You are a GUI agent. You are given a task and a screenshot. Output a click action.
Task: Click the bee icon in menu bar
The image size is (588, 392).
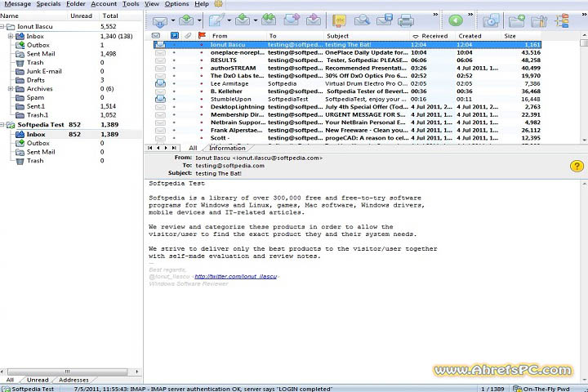[x=218, y=4]
